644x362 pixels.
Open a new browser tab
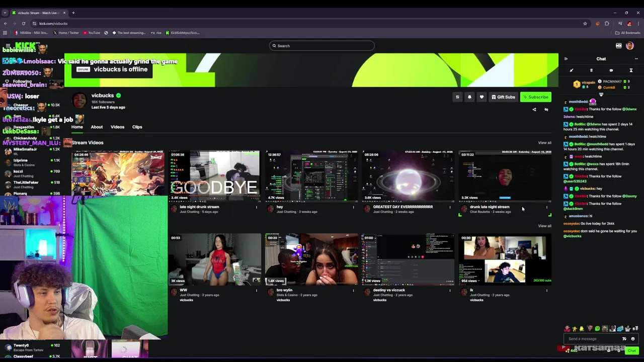point(73,13)
